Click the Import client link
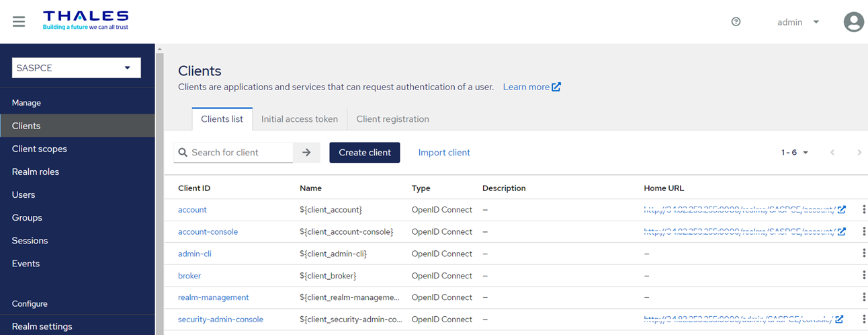The width and height of the screenshot is (868, 335). [444, 153]
